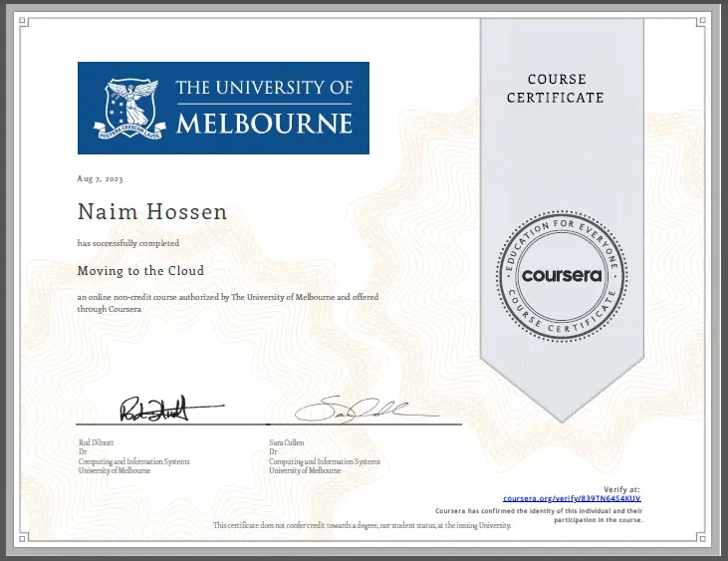Click the 'This certificate does not confer credit' disclaimer
Screen dimensions: 728x561
coord(363,525)
